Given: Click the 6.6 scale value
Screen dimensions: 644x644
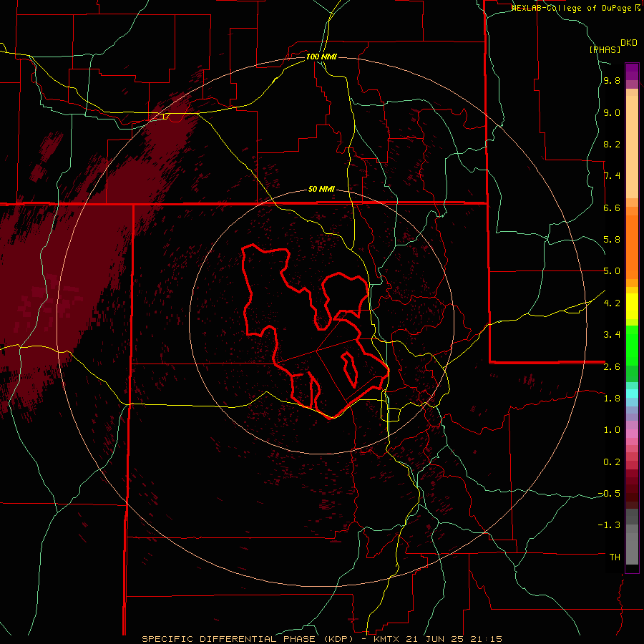Looking at the screenshot, I should pos(612,208).
